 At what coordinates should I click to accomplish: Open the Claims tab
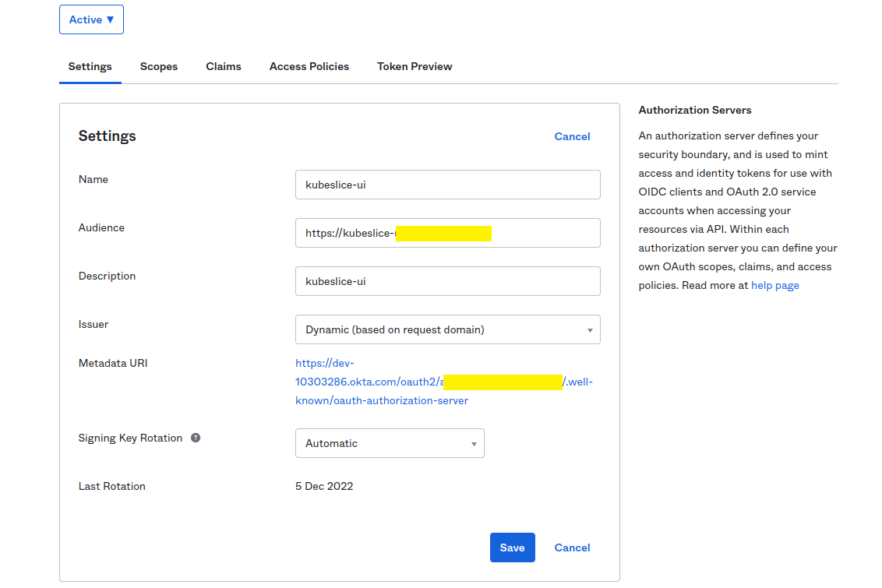pyautogui.click(x=224, y=66)
